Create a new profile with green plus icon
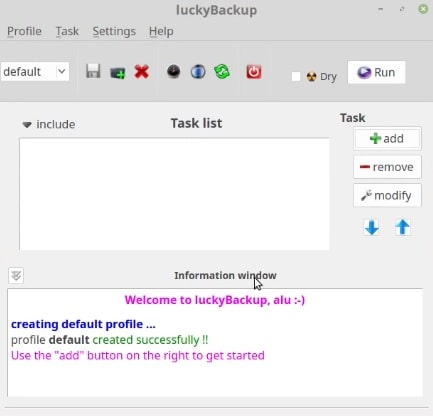 [117, 72]
